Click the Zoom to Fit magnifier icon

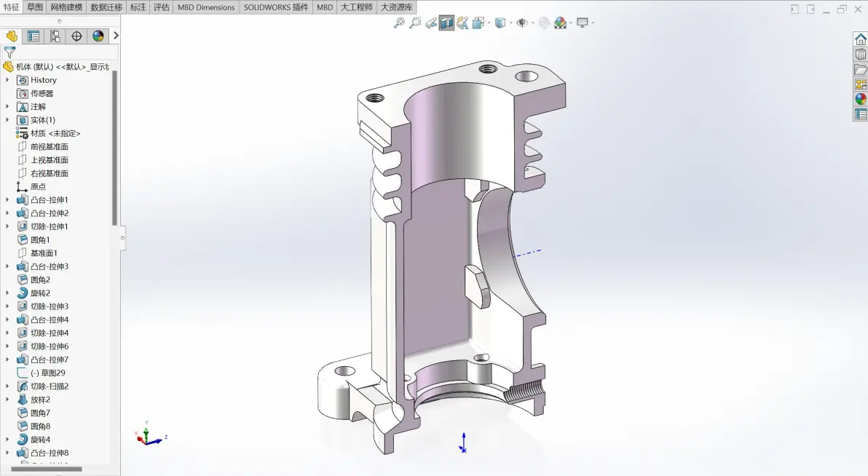[x=398, y=23]
